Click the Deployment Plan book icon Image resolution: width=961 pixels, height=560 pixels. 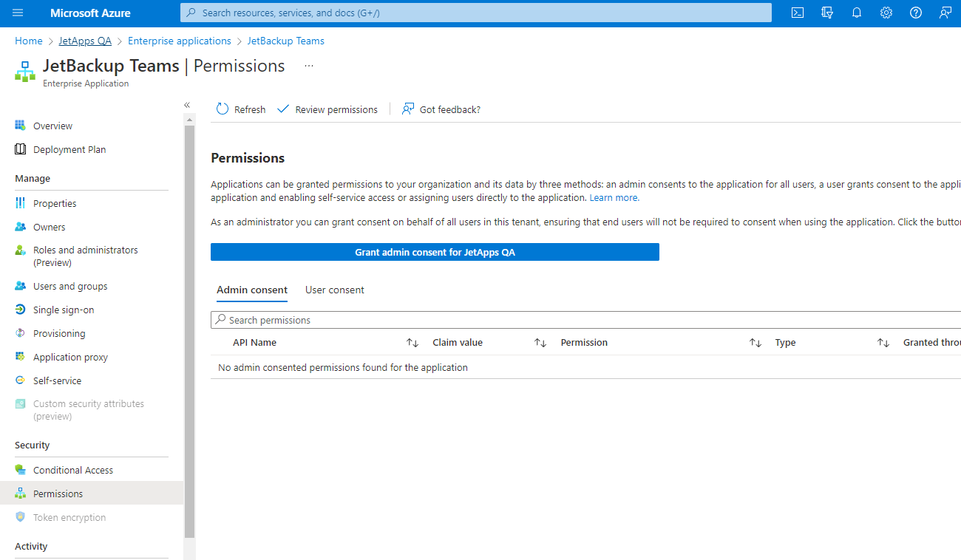tap(21, 149)
